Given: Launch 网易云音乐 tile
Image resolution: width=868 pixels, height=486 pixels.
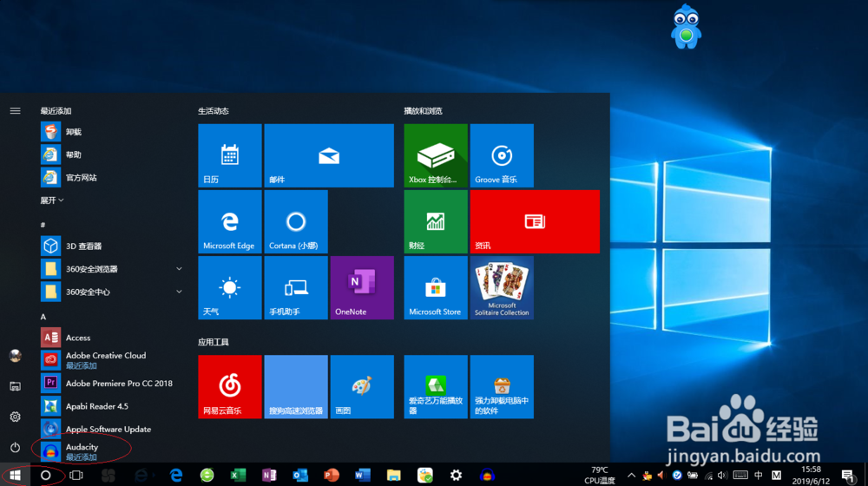Looking at the screenshot, I should pos(230,386).
